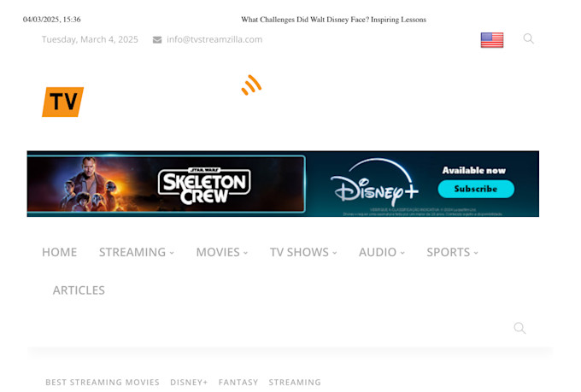Open the TV SHOWS menu

pos(299,252)
